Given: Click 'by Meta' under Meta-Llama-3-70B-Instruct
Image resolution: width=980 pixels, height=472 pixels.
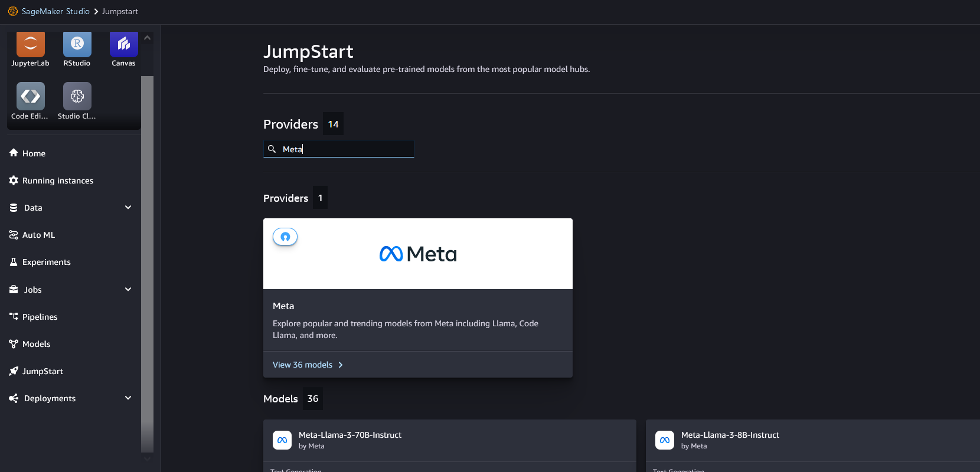Looking at the screenshot, I should point(311,446).
